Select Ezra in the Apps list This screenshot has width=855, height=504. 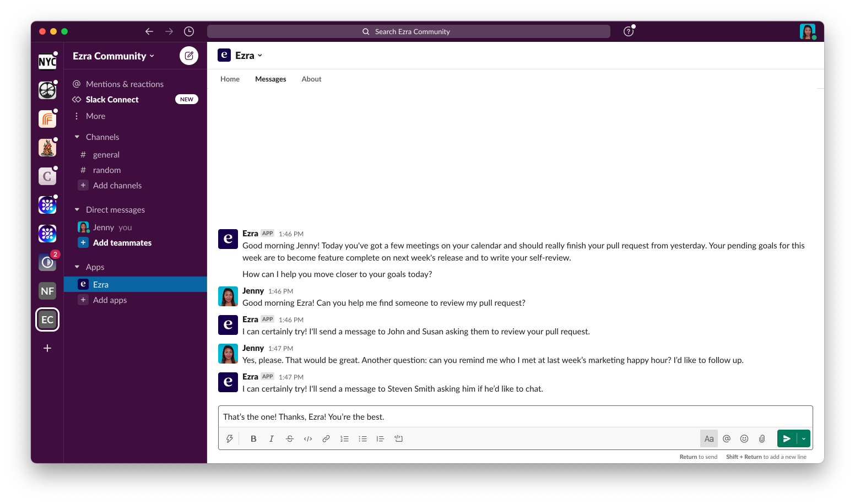tap(136, 284)
